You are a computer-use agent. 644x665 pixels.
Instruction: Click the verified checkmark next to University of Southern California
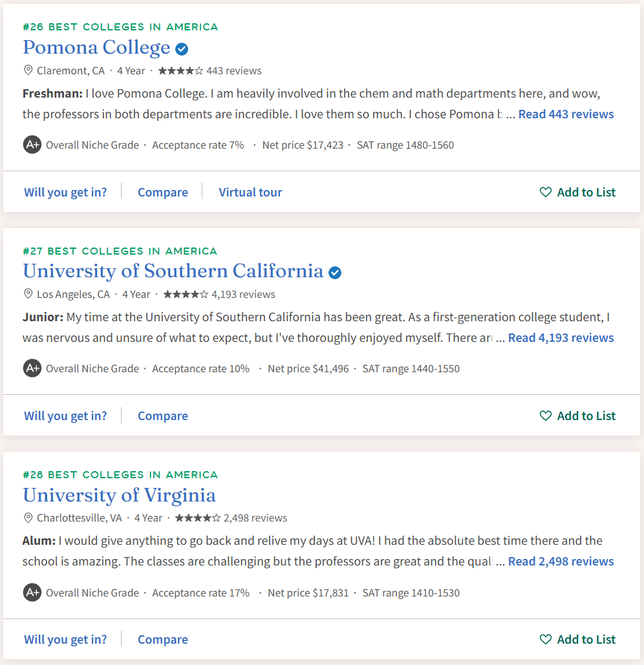coord(335,273)
